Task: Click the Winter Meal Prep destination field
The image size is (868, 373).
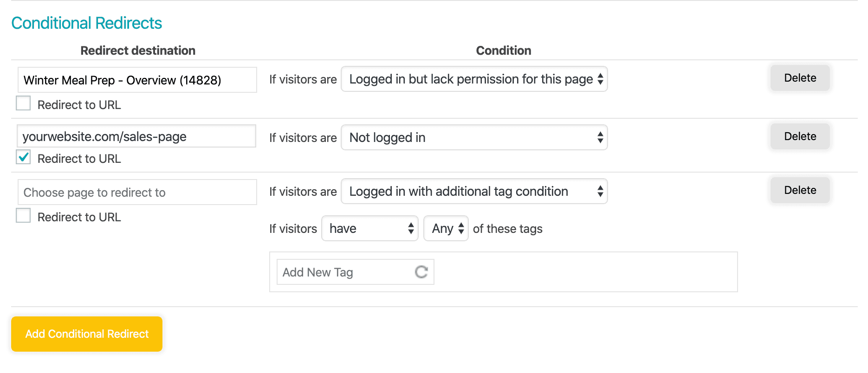Action: [x=137, y=80]
